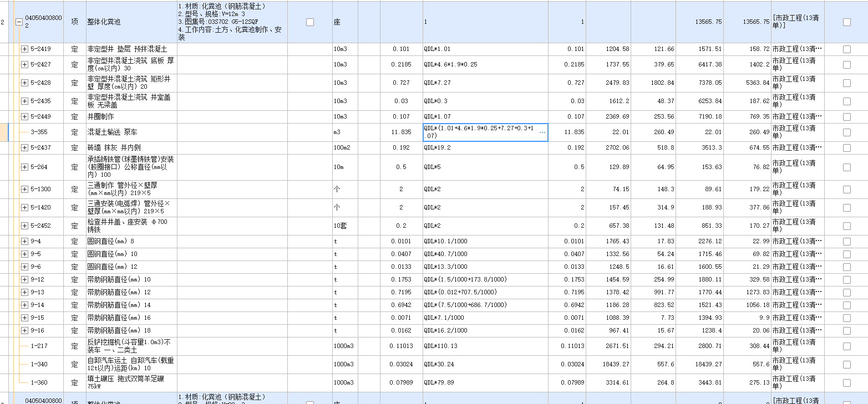This screenshot has width=868, height=404.
Task: Select row code 1-217
Action: point(39,346)
